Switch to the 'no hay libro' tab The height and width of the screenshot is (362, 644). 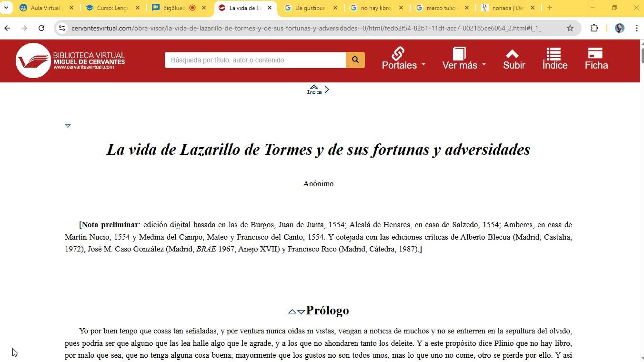[375, 8]
